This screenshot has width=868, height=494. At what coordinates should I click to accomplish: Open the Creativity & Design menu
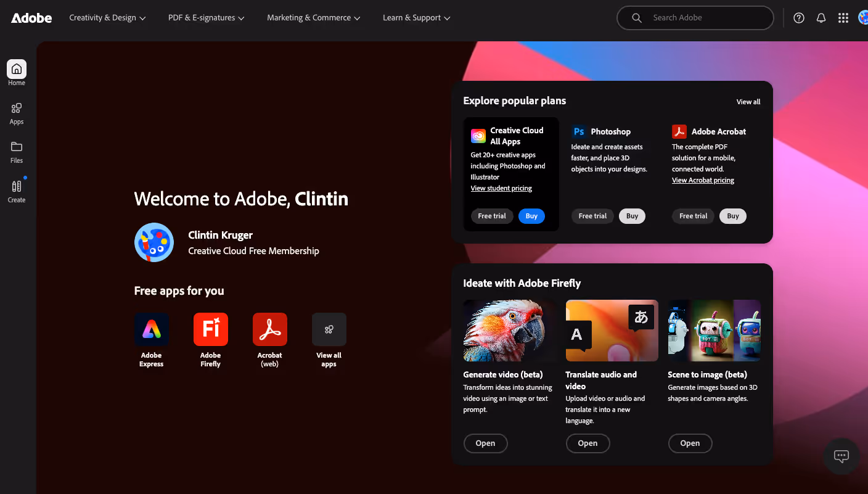(x=107, y=17)
